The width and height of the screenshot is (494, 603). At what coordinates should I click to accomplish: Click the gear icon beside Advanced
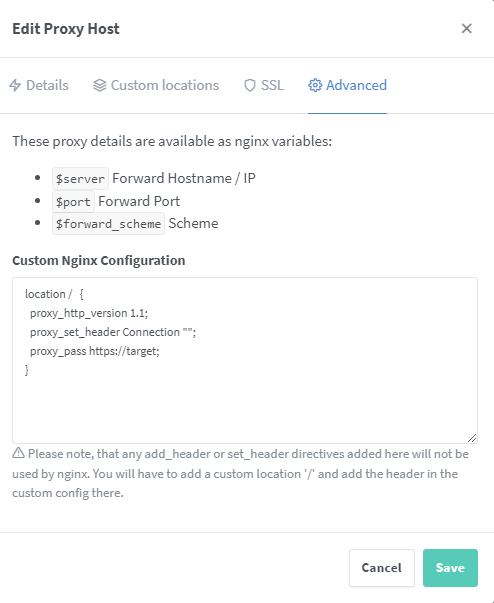pos(315,85)
